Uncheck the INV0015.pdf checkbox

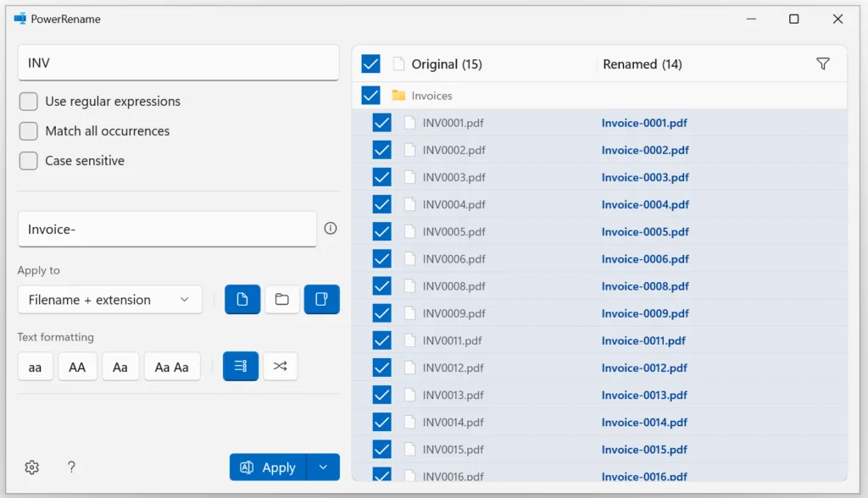pyautogui.click(x=382, y=449)
